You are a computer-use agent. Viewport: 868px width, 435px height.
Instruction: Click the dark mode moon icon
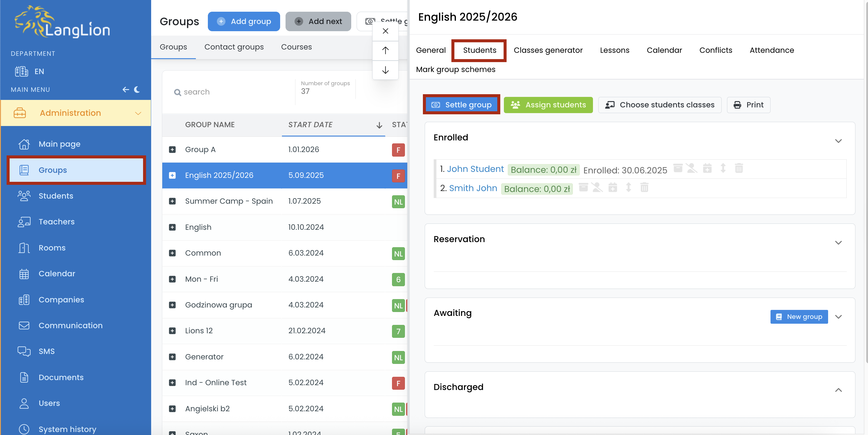(137, 89)
